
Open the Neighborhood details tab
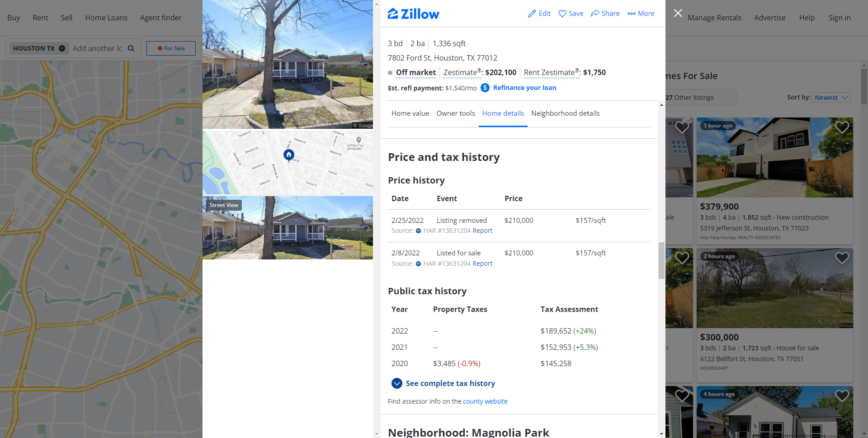[565, 113]
